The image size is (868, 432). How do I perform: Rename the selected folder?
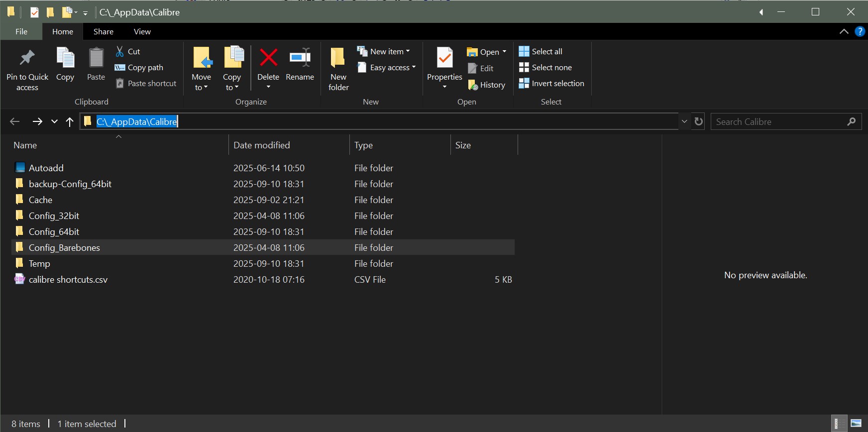coord(300,64)
